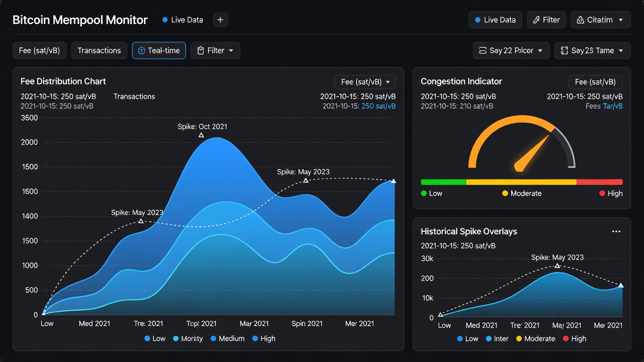The width and height of the screenshot is (644, 362).
Task: Click the plus icon beside Live Data
Action: (220, 20)
